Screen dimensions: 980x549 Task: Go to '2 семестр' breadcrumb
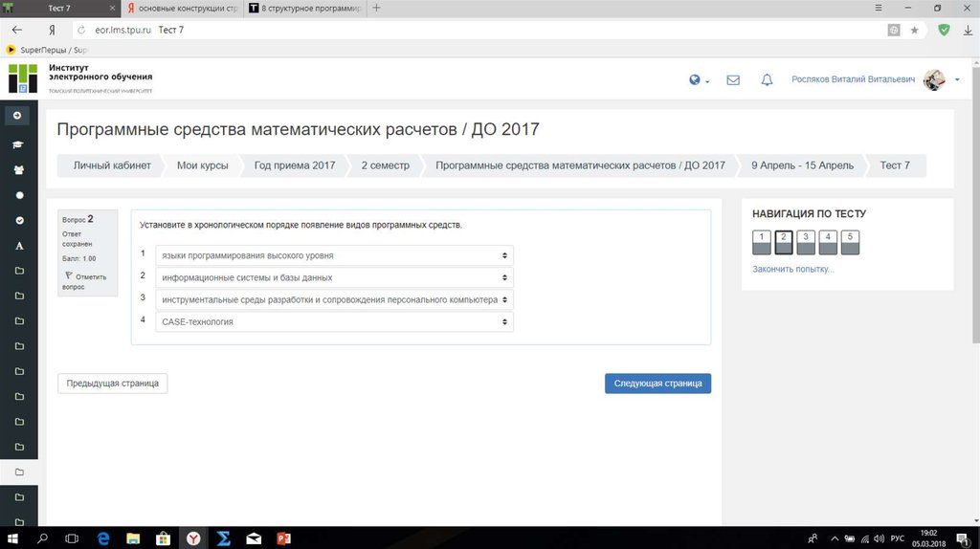click(385, 165)
